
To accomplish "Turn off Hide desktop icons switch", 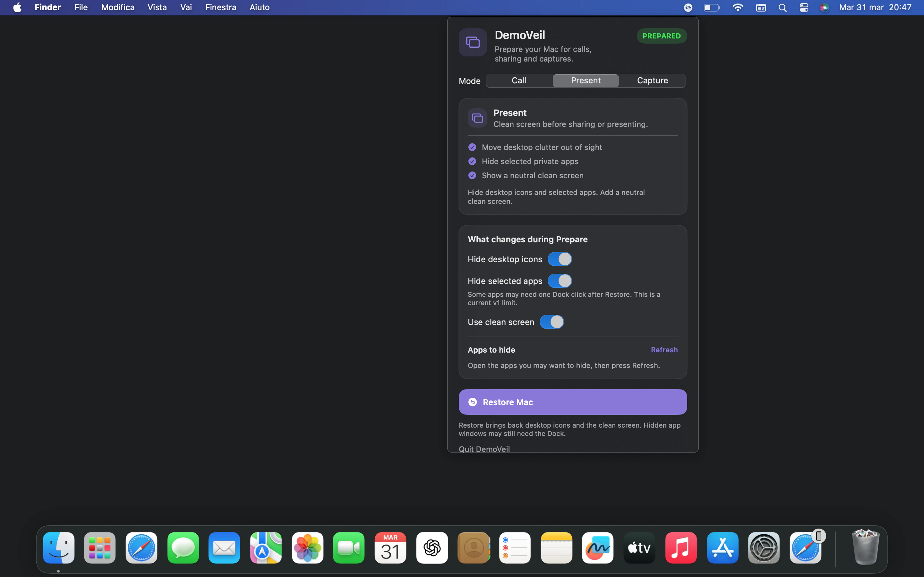I will (x=559, y=259).
